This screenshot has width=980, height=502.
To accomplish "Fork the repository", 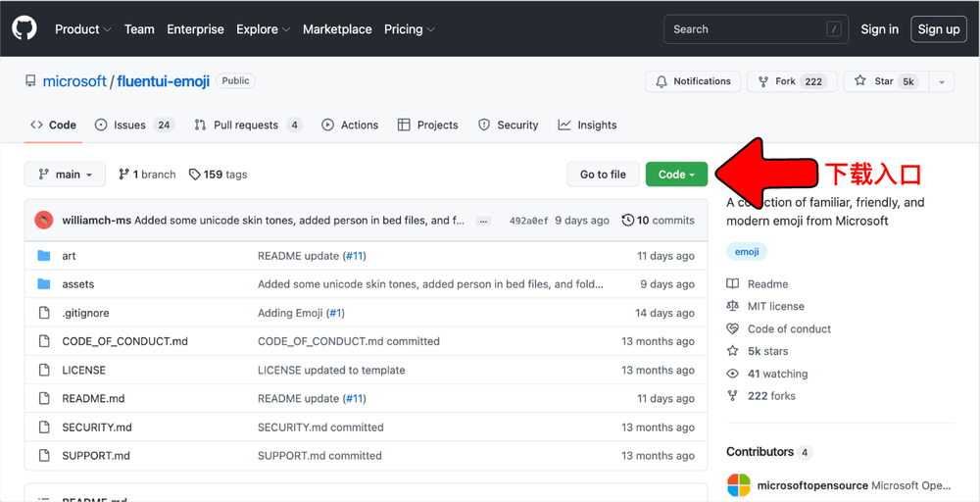I will point(792,81).
